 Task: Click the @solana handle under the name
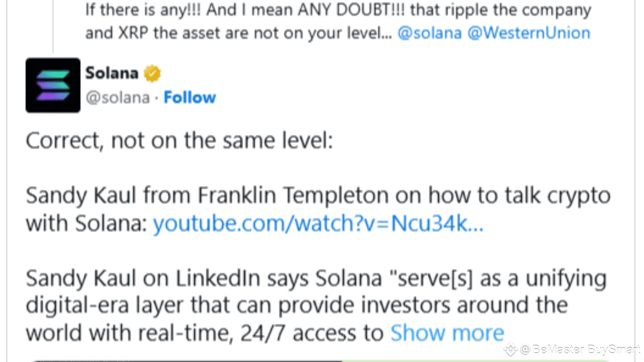[x=117, y=97]
